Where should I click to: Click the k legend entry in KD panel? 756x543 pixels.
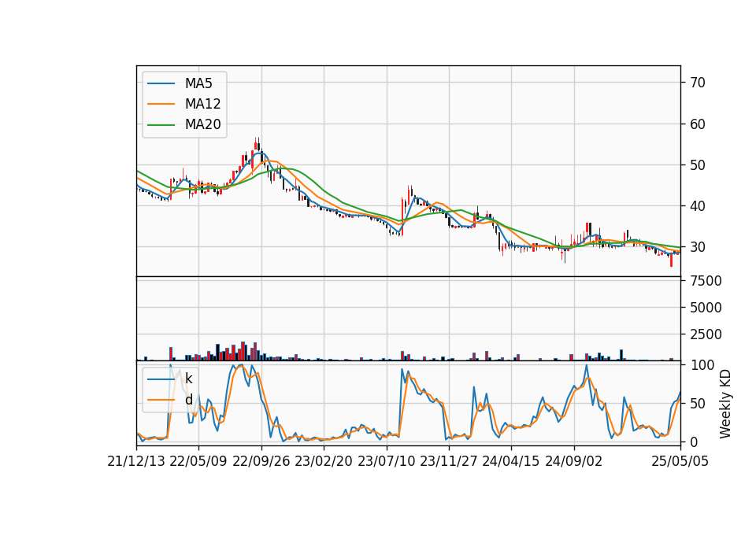pyautogui.click(x=188, y=379)
